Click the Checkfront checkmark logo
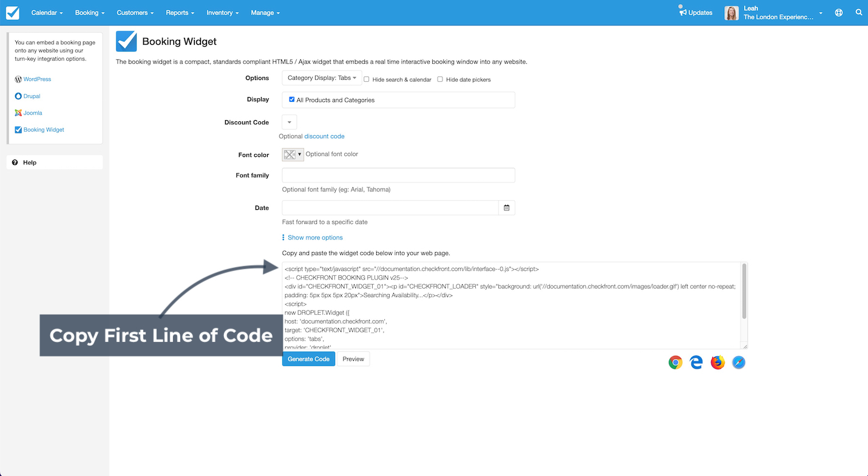The width and height of the screenshot is (868, 476). click(12, 13)
